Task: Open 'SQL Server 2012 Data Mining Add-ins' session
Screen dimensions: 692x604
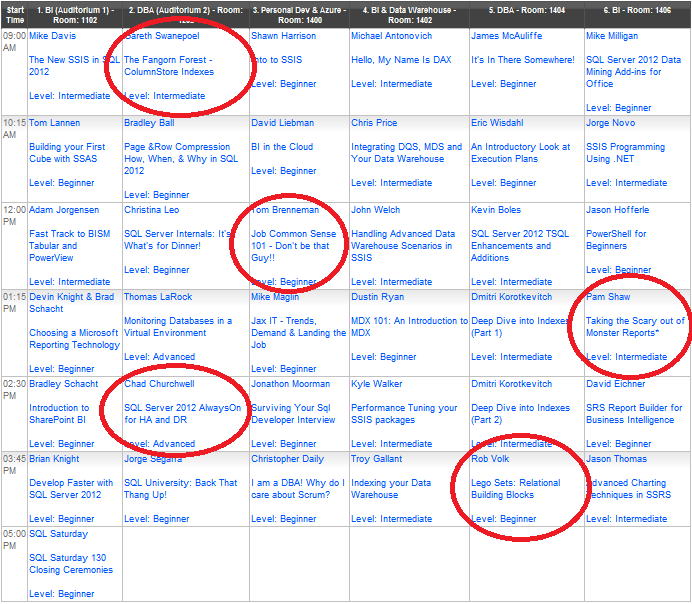Action: [x=633, y=71]
